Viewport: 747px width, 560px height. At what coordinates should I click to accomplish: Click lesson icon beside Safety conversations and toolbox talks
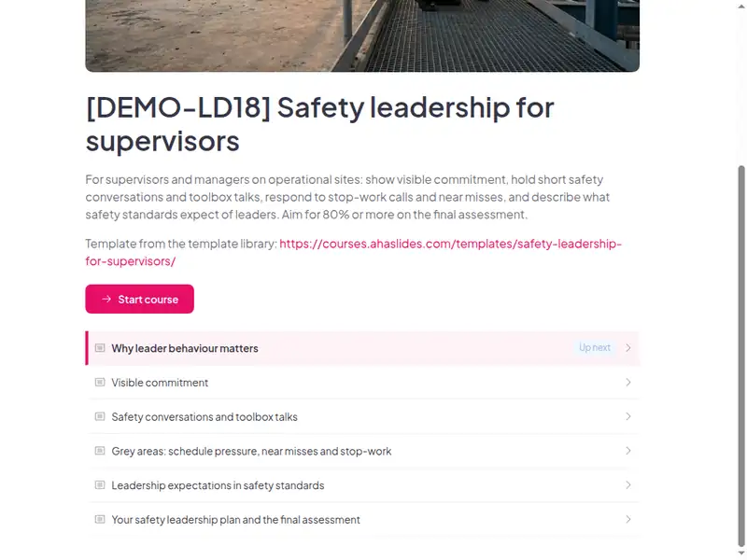tap(100, 416)
